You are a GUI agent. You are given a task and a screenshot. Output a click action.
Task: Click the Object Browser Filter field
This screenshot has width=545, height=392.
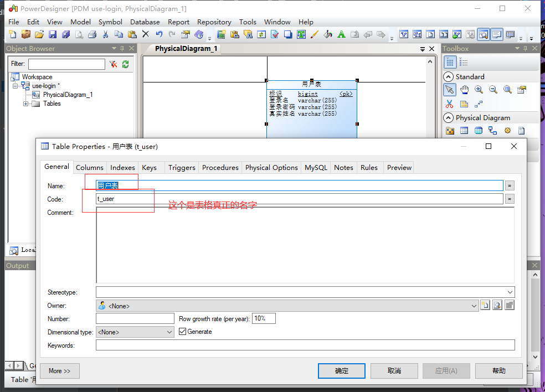coord(66,64)
